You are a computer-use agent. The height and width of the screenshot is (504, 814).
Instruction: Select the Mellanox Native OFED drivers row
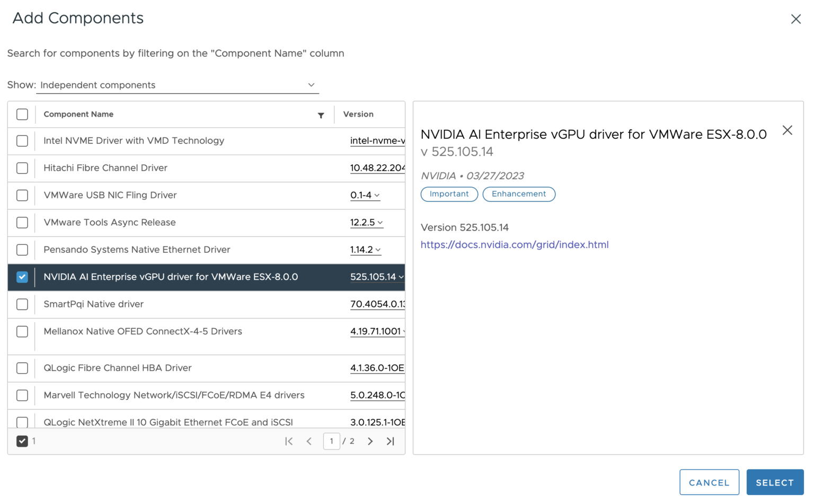tap(143, 331)
